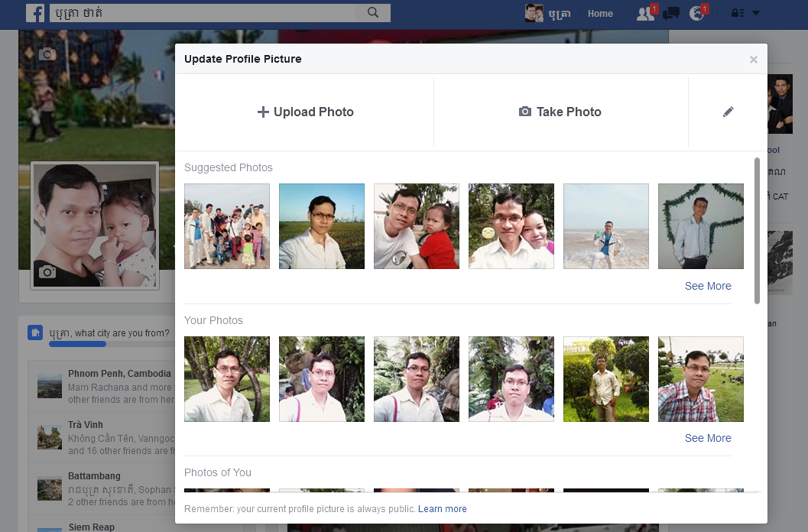Click the Photos of You heading
The image size is (808, 532).
click(x=217, y=472)
